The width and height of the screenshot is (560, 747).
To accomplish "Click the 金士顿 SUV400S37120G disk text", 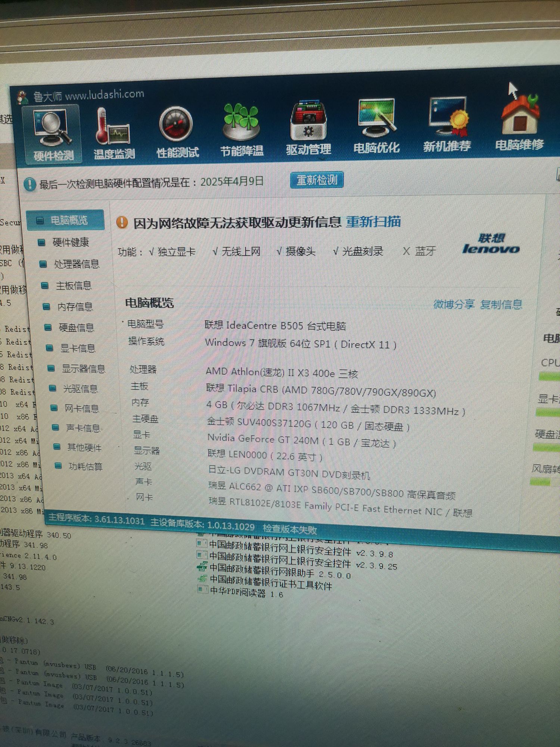I will pos(308,425).
